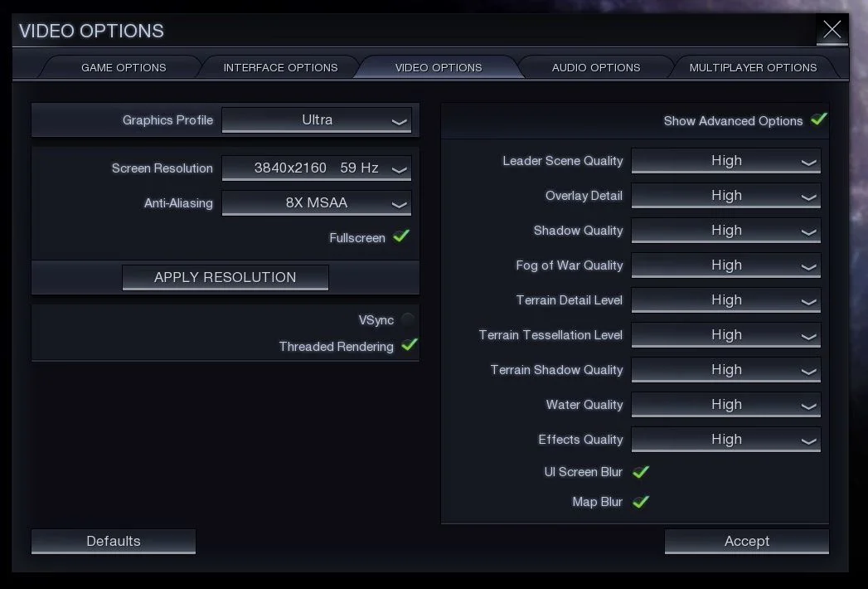Enable the VSync checkbox
The image size is (868, 589).
coord(408,319)
